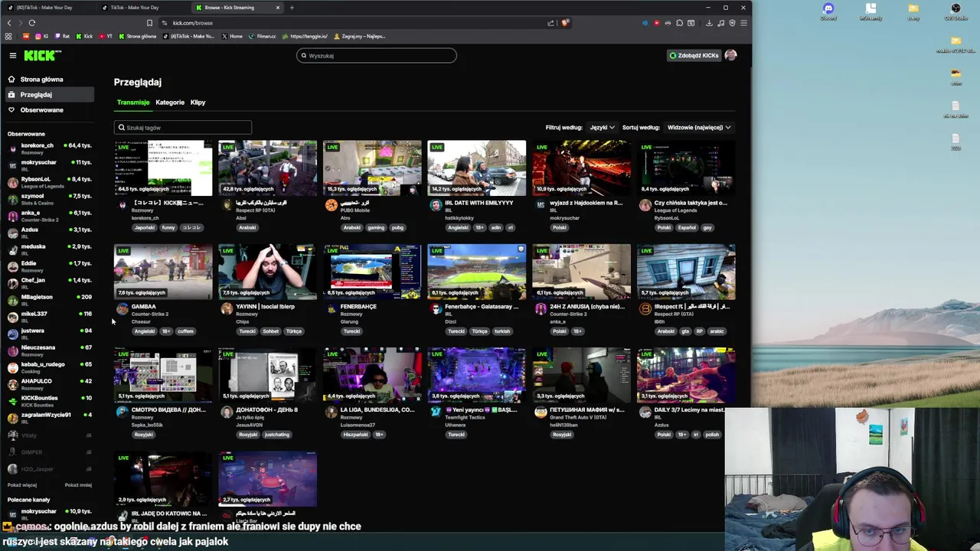Open the profile avatar in Kick header

[730, 55]
